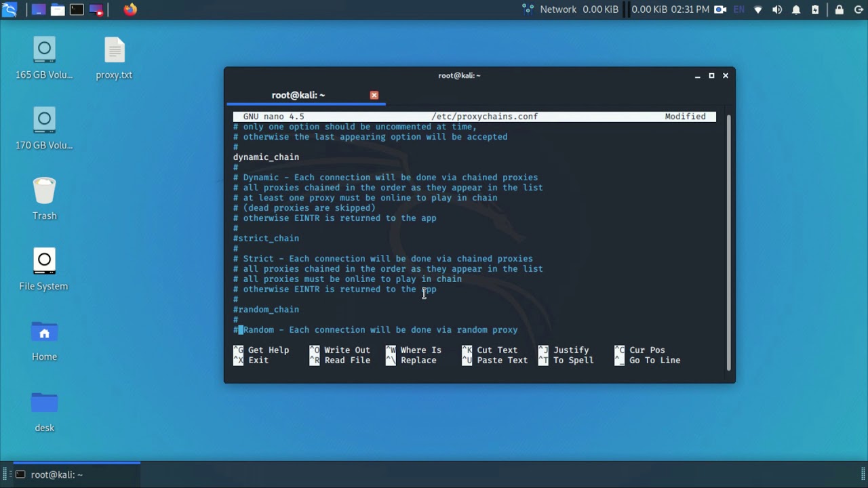868x488 pixels.
Task: Place cursor on the dynamic_chain line
Action: click(266, 157)
